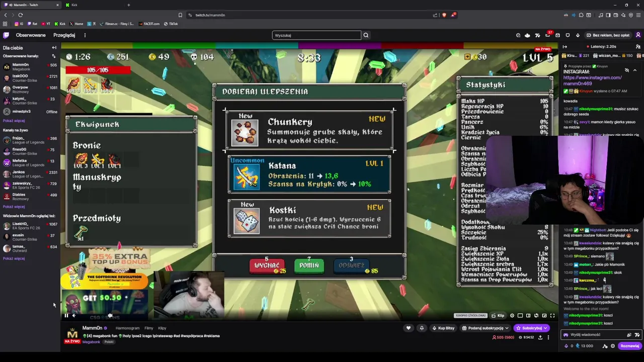Enter fullscreen mode on the player

coord(552,316)
